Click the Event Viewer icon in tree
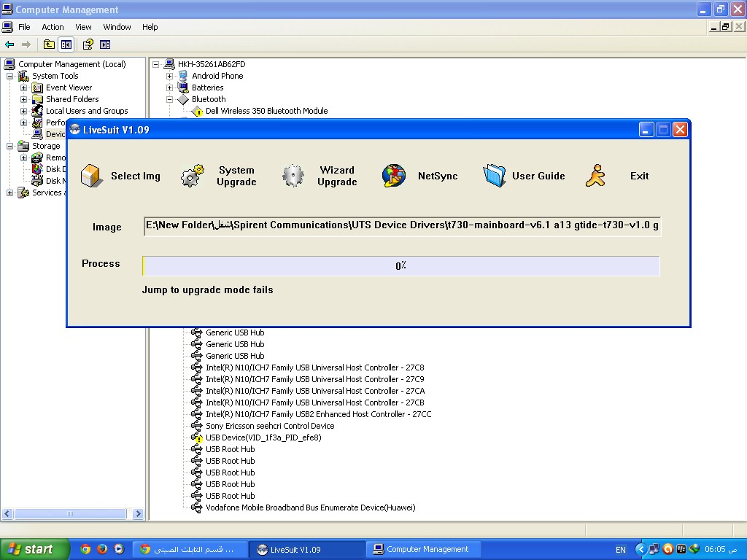 (37, 88)
